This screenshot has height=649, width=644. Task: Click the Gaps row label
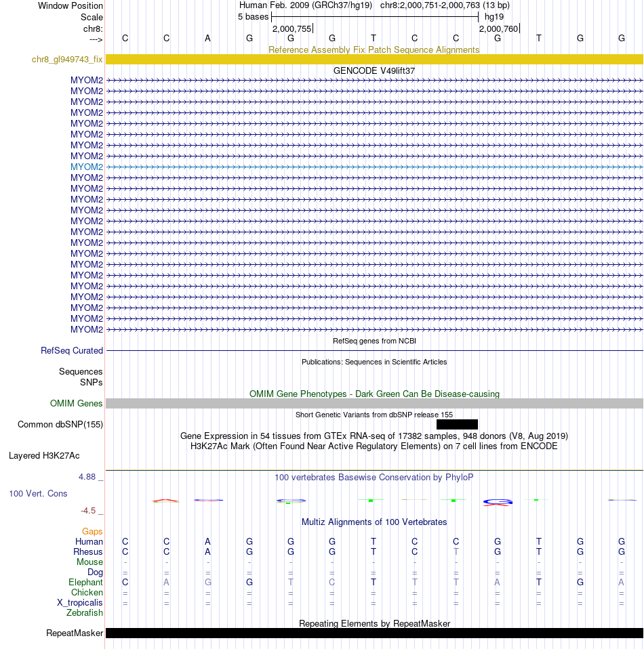[x=92, y=531]
